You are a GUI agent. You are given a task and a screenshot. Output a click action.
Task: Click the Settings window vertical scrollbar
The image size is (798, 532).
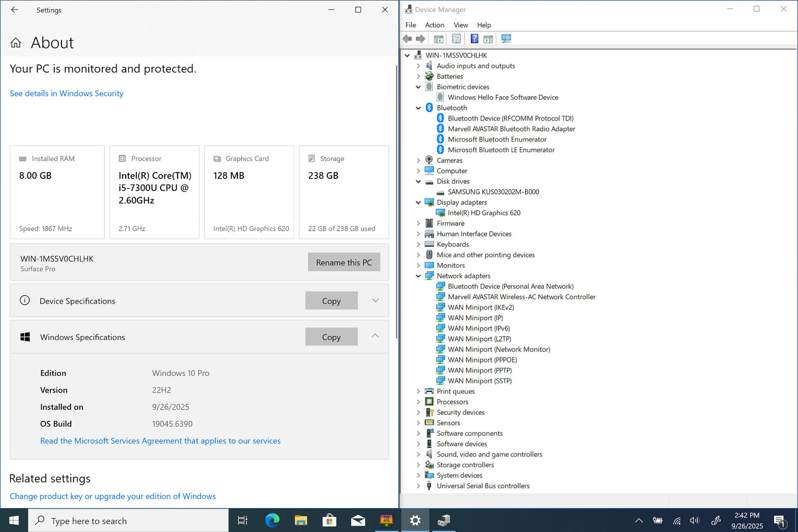click(x=397, y=199)
